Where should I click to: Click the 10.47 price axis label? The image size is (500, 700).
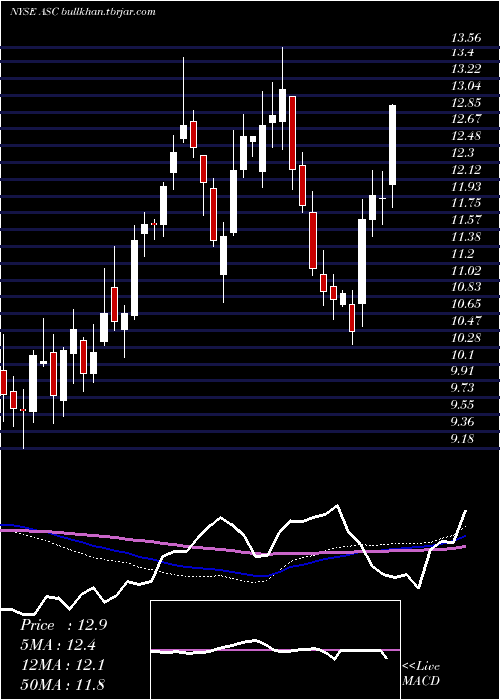[x=466, y=321]
